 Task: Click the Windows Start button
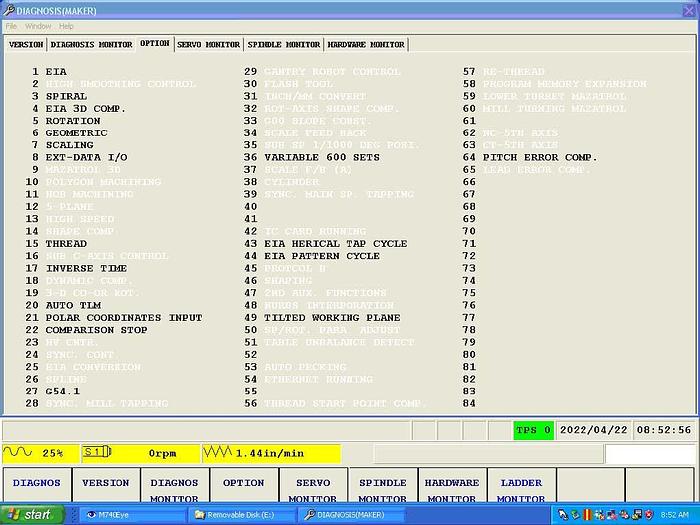[x=31, y=514]
